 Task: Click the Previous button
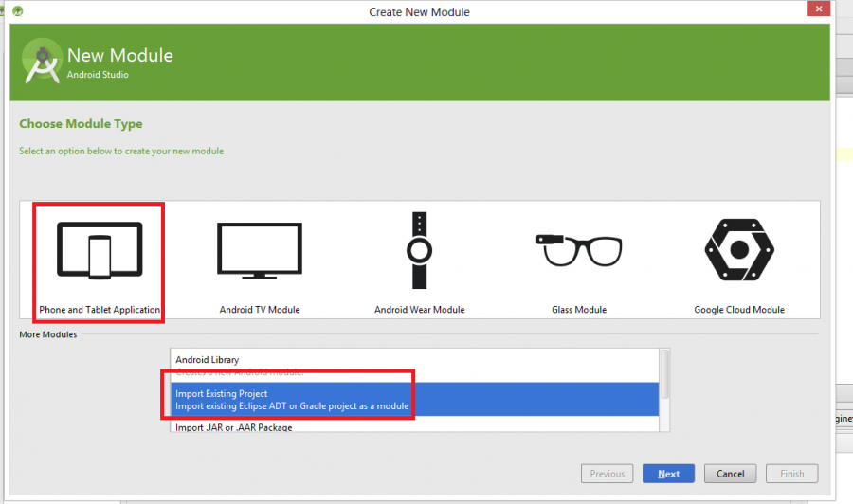click(607, 474)
